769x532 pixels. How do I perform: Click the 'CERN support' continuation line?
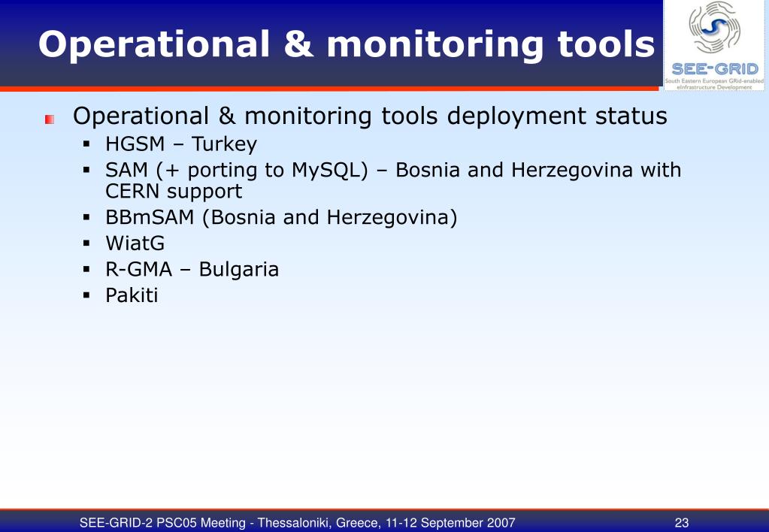[174, 191]
